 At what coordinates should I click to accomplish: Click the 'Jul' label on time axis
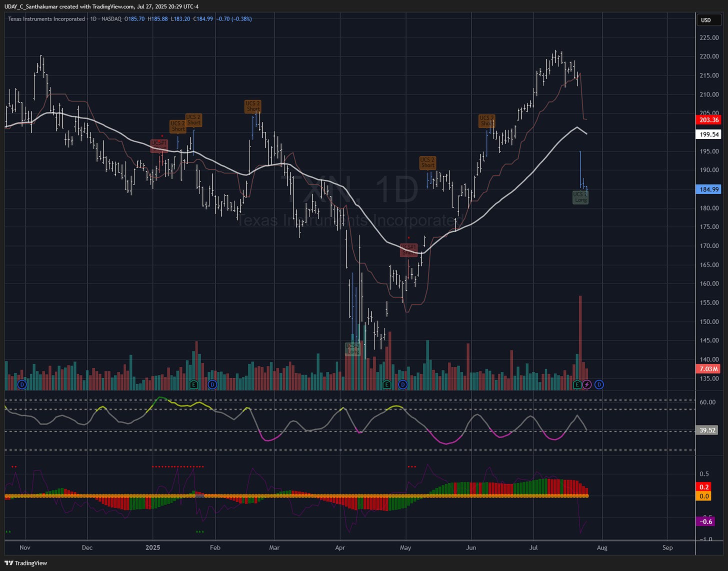pyautogui.click(x=533, y=547)
